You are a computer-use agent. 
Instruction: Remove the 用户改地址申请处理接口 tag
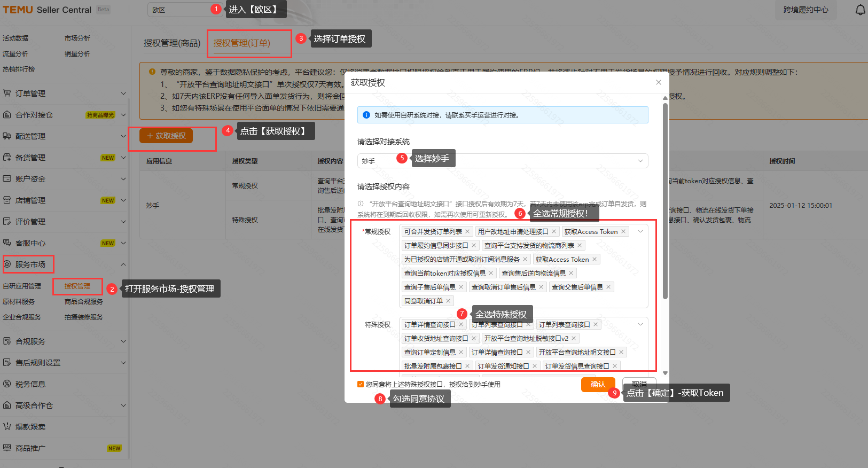(x=554, y=231)
